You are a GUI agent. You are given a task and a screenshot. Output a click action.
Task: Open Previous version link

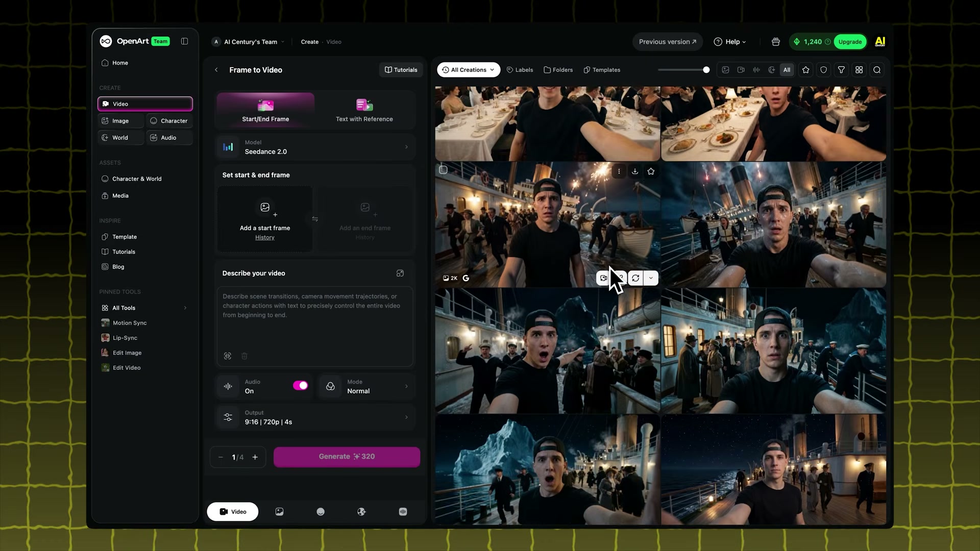tap(668, 42)
